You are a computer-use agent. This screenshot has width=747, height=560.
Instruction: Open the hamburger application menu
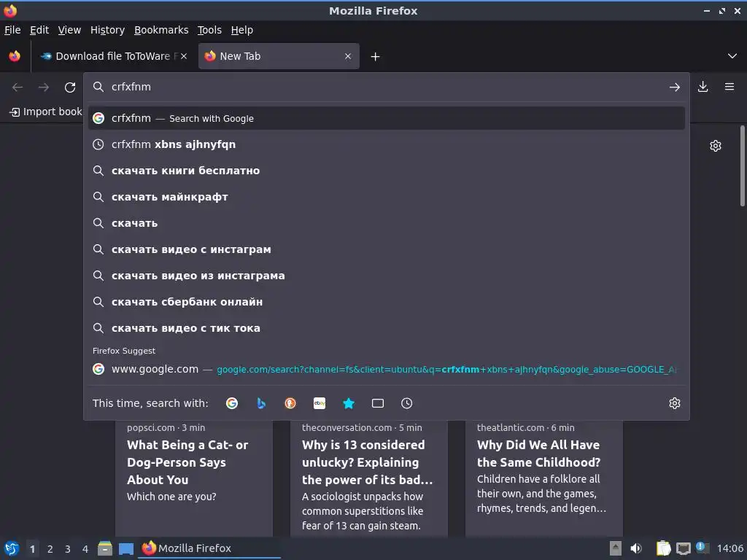pyautogui.click(x=729, y=87)
